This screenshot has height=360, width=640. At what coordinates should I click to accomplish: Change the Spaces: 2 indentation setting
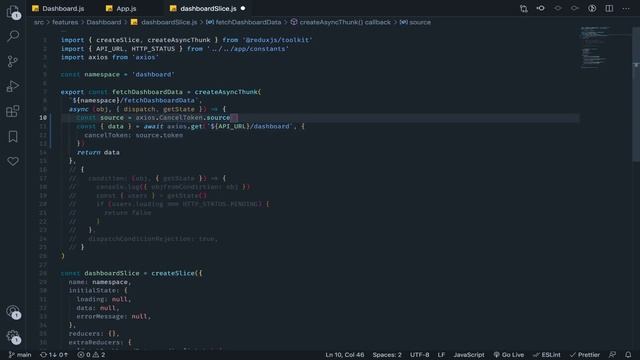pos(387,355)
